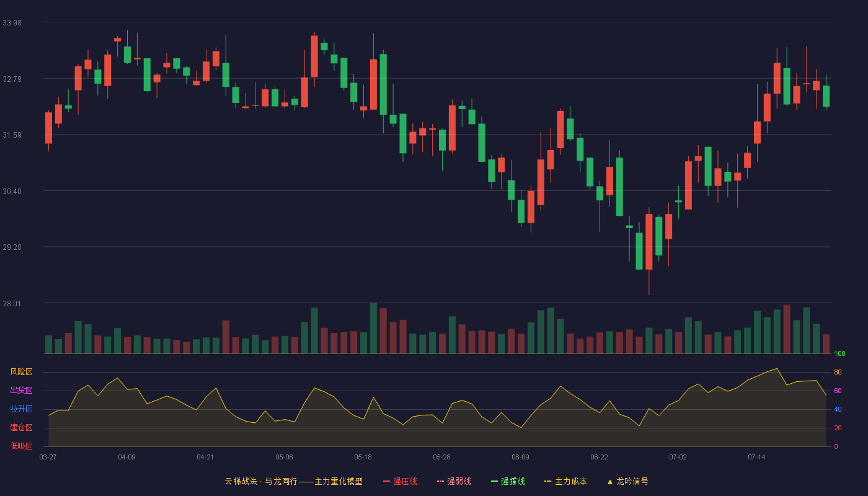The image size is (868, 496).
Task: Select the lowest-wick red candle below 29.20
Action: 649,242
